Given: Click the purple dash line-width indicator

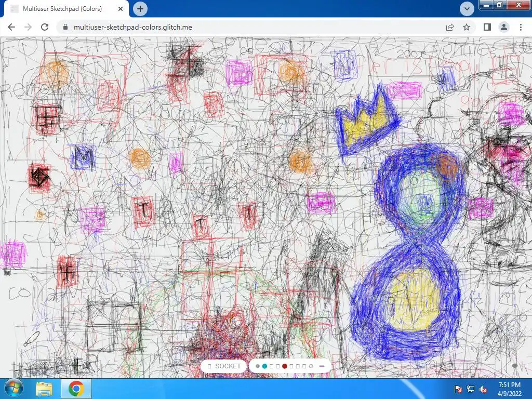Looking at the screenshot, I should click(322, 366).
